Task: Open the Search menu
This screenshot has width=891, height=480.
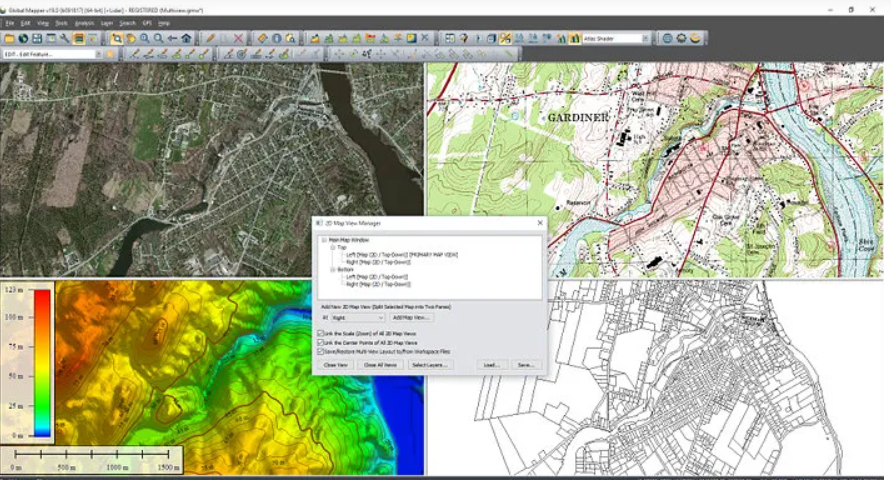Action: coord(127,23)
